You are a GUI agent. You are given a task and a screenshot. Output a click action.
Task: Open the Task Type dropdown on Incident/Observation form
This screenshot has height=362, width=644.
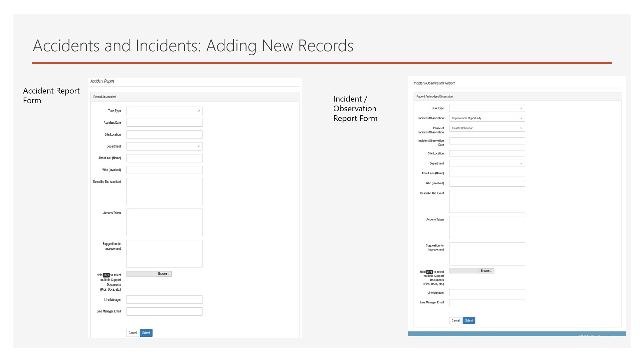(487, 108)
